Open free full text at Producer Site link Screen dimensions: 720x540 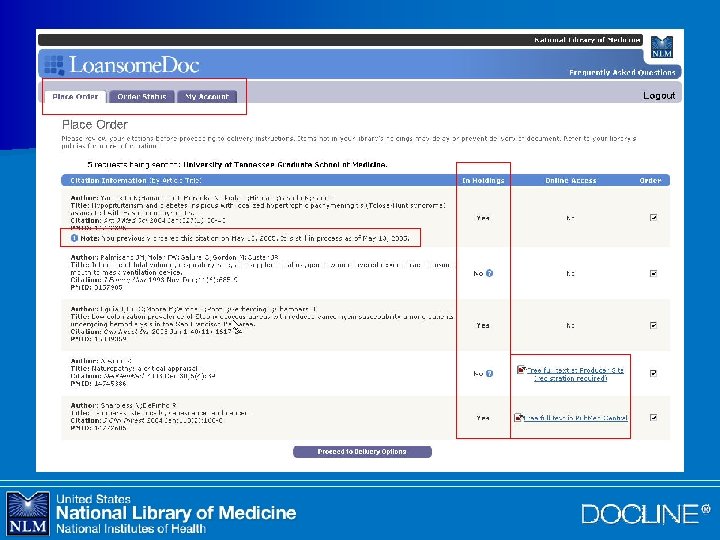pyautogui.click(x=575, y=374)
